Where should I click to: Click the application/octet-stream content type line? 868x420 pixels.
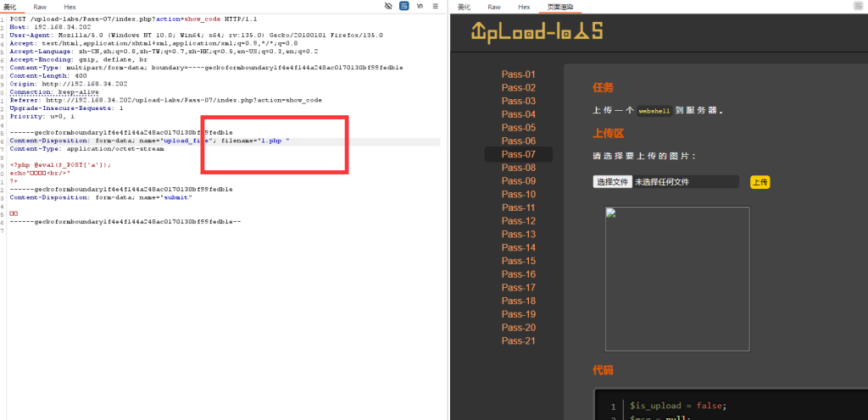click(x=87, y=149)
